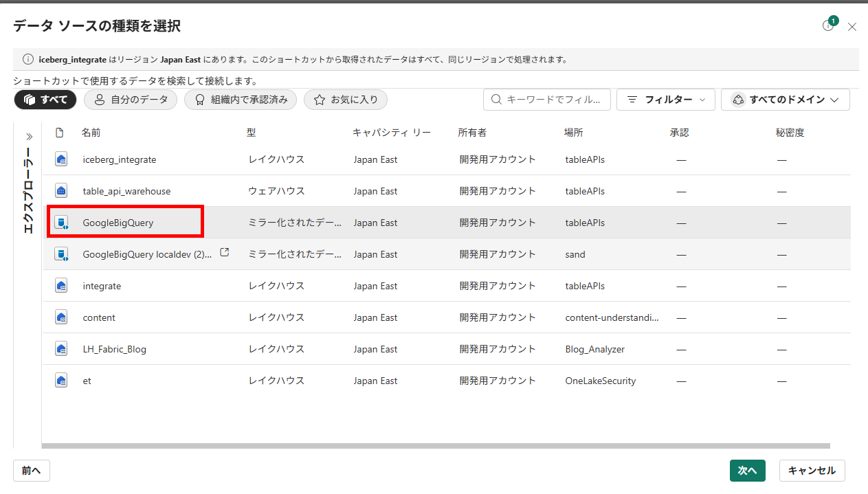Select the integrate row name
Viewport: 868px width, 494px height.
click(x=102, y=286)
